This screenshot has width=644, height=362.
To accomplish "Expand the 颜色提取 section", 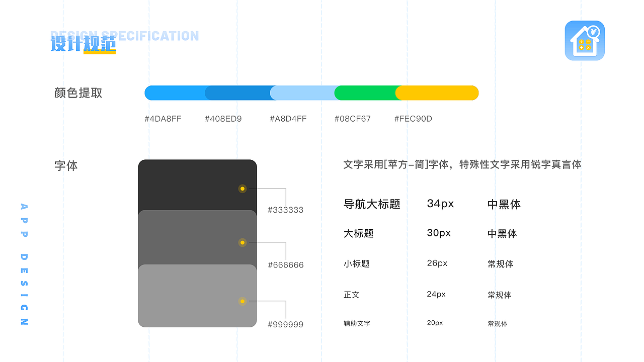I will coord(77,93).
